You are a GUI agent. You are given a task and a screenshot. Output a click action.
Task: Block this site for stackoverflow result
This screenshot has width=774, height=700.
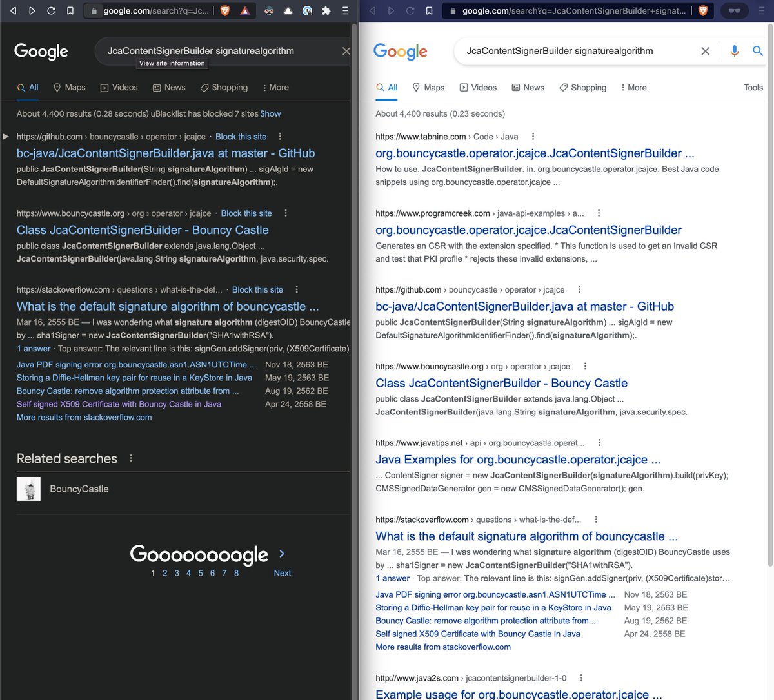pos(257,290)
